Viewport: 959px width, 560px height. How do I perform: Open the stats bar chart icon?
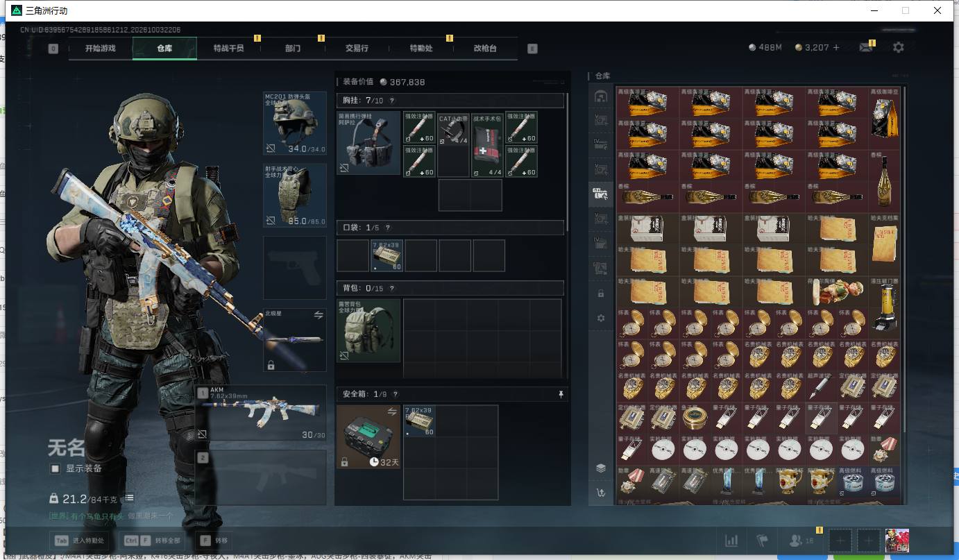[x=731, y=540]
